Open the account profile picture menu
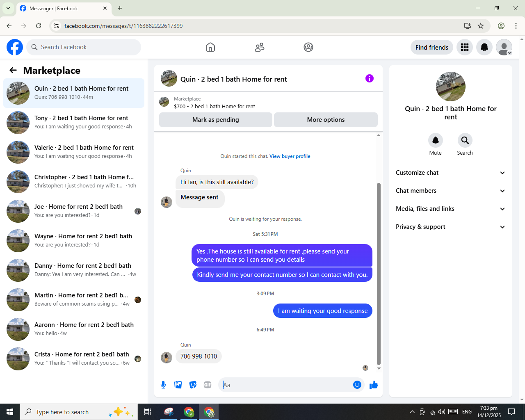Image resolution: width=525 pixels, height=420 pixels. click(x=504, y=47)
